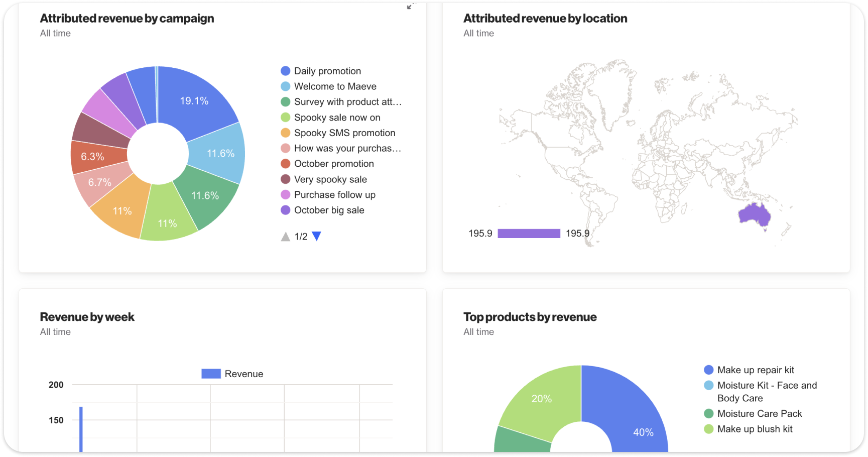Toggle Moisture Care Pack legend entry

(x=753, y=414)
